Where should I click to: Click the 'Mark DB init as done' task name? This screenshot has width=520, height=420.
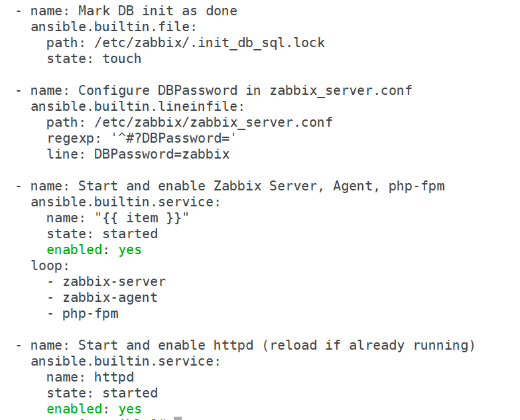point(158,11)
